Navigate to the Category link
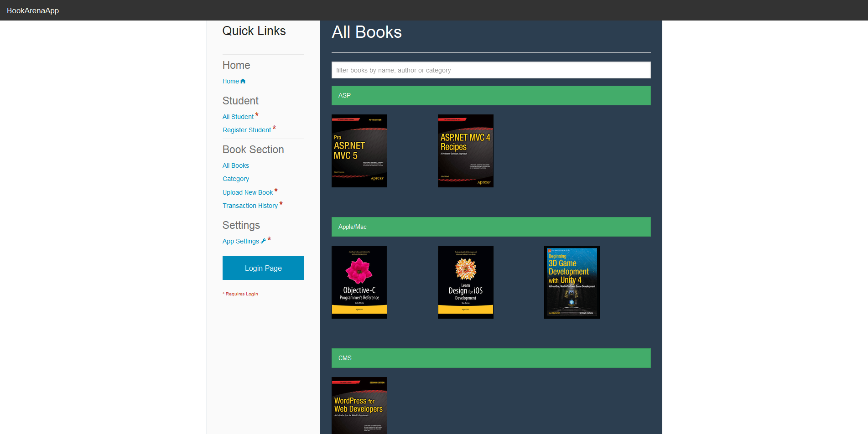 [235, 179]
